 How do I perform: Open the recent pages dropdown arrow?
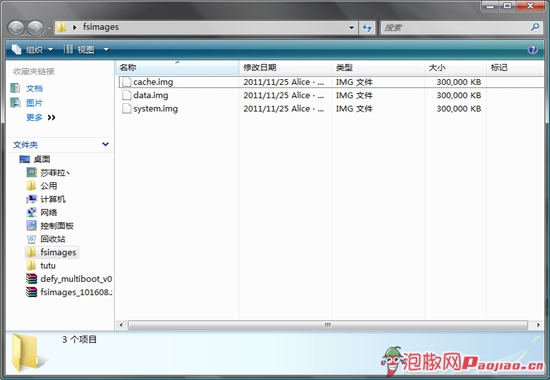click(49, 28)
